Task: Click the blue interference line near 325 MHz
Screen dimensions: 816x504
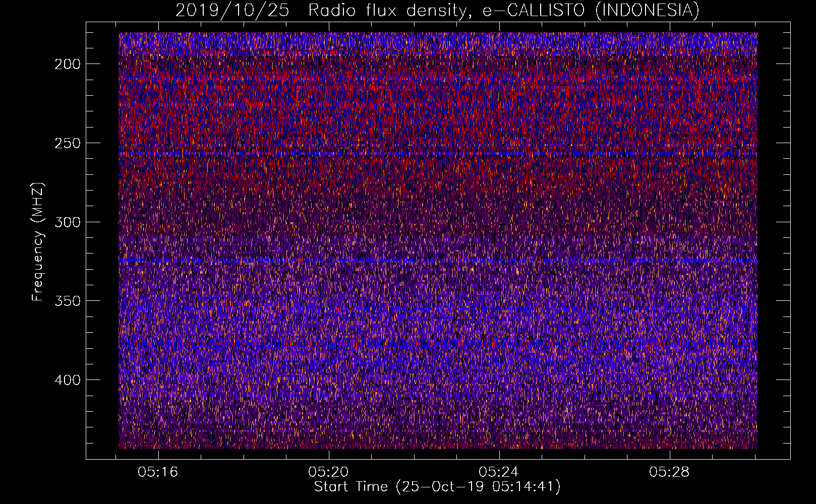Action: [x=438, y=261]
